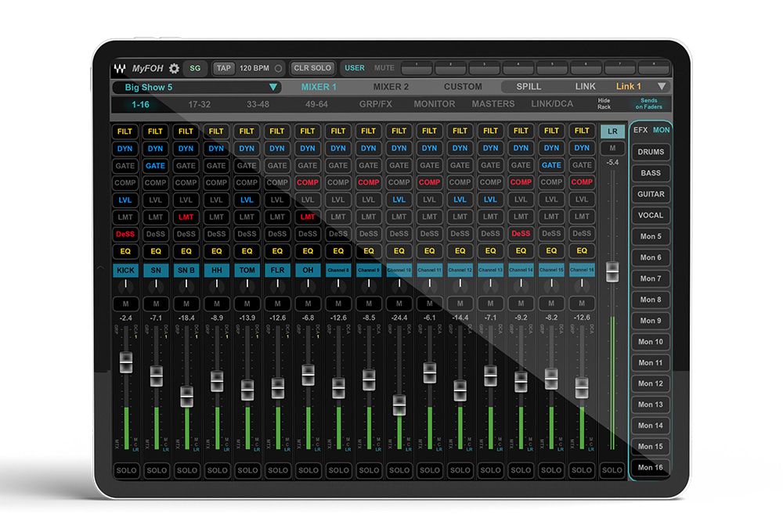The width and height of the screenshot is (783, 532).
Task: Open the OH channel COMP module
Action: (x=308, y=182)
